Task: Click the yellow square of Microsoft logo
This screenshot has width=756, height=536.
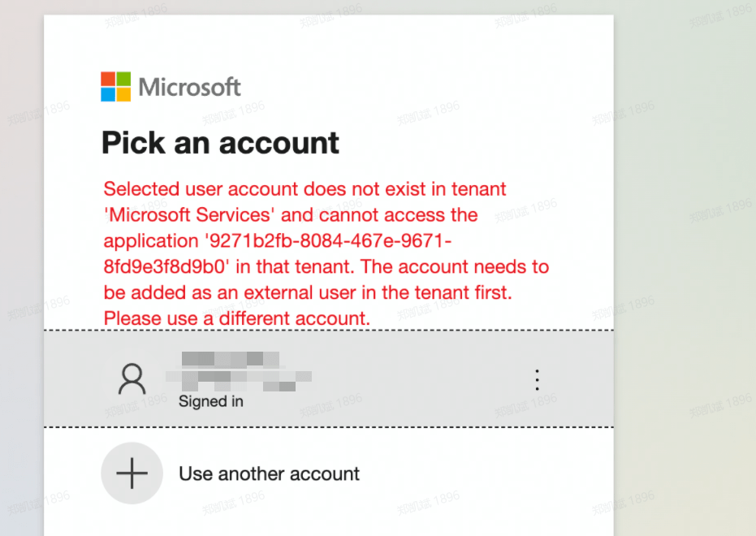Action: click(x=123, y=94)
